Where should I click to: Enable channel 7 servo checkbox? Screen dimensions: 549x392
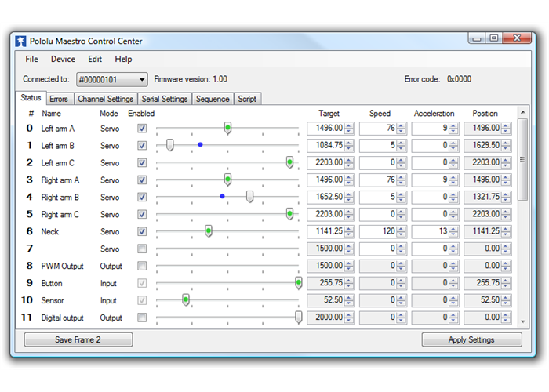(142, 249)
